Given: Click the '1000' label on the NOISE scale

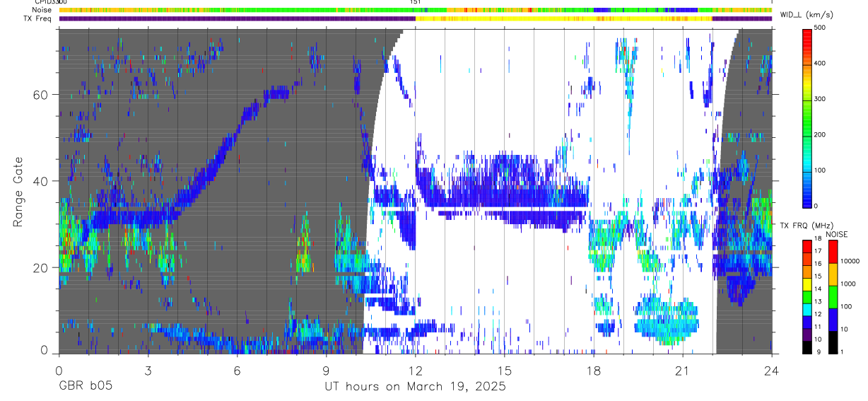Looking at the screenshot, I should 848,284.
